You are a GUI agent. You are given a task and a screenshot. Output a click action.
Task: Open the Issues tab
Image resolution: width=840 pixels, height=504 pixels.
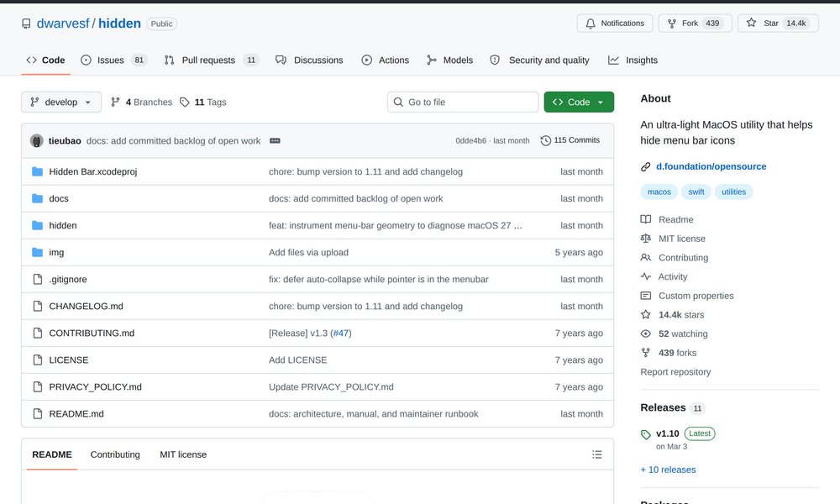(113, 60)
